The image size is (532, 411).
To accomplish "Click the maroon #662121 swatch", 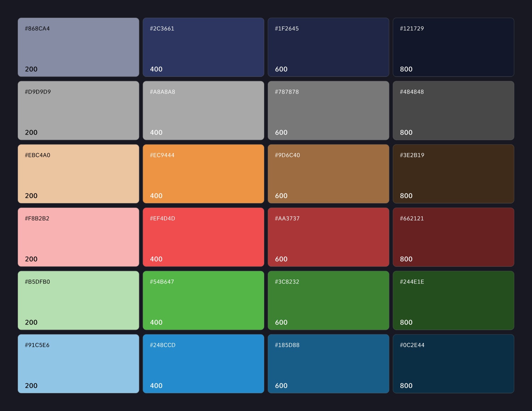I will (453, 237).
